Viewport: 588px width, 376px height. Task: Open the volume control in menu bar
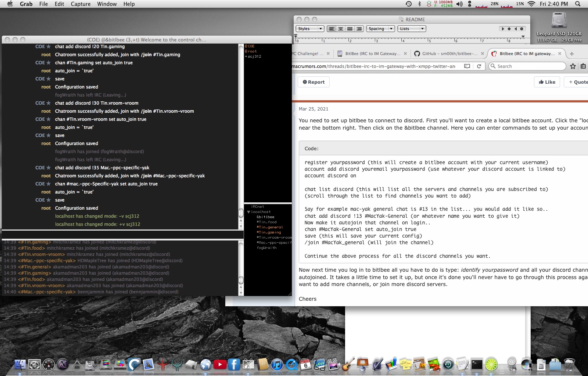coord(459,4)
